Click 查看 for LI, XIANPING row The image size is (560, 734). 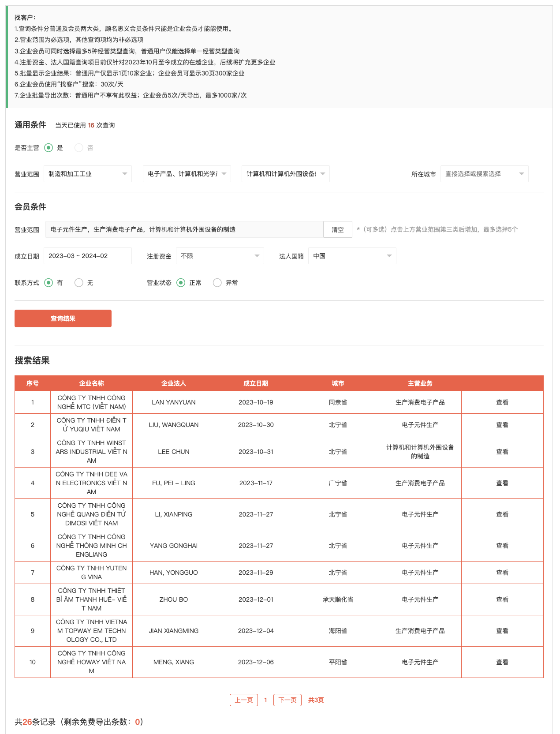pos(502,514)
